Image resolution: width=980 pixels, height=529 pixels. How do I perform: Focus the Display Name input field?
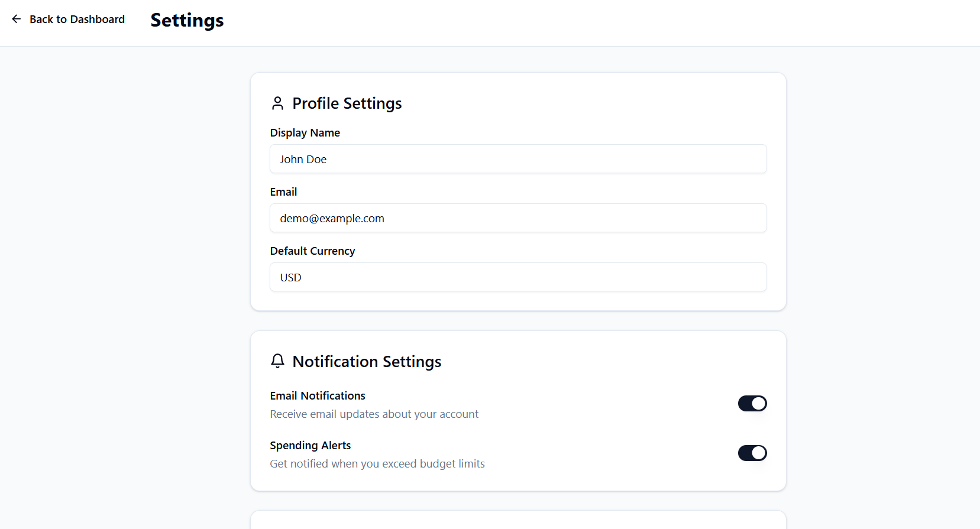pyautogui.click(x=518, y=159)
